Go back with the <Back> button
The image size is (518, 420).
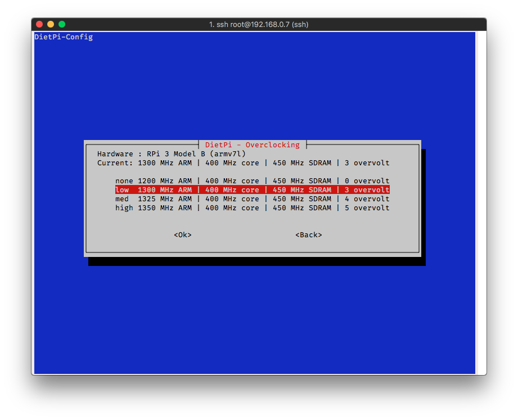coord(309,235)
